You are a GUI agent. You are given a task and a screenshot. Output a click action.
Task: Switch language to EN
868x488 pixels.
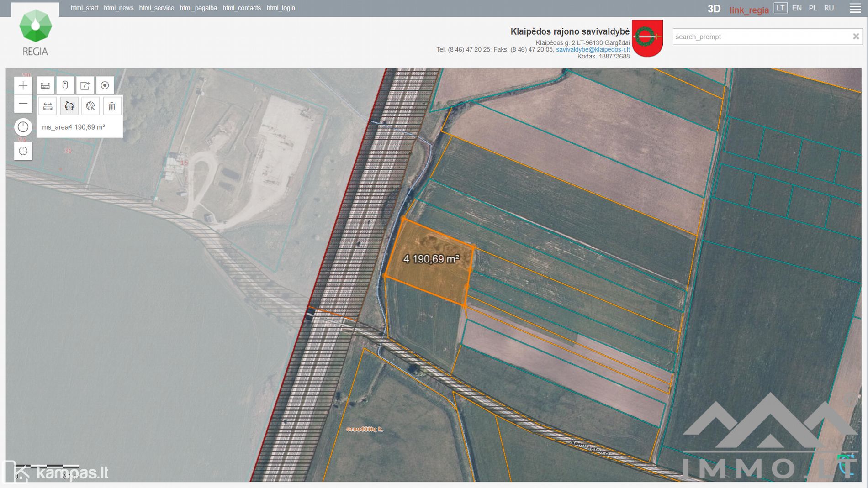pyautogui.click(x=797, y=8)
